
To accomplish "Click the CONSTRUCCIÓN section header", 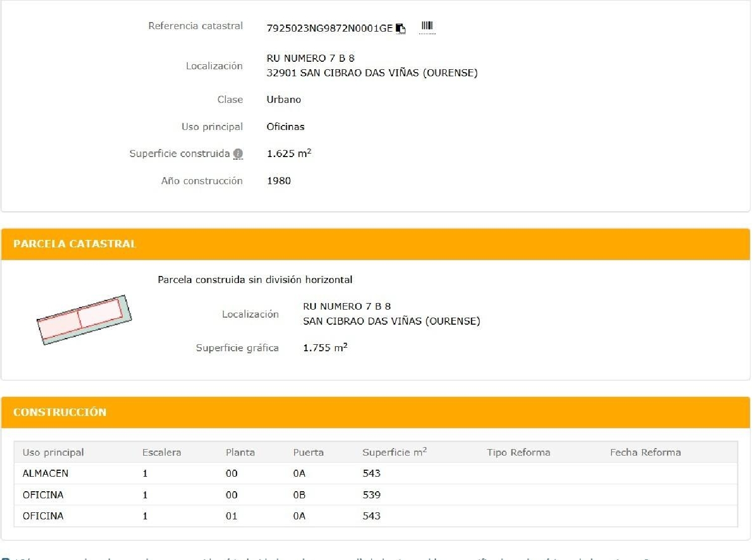I will (x=60, y=412).
